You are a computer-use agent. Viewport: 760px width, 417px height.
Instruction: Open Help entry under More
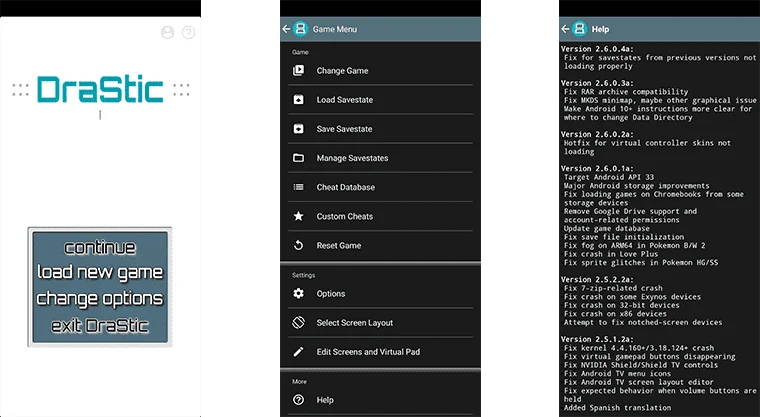click(380, 400)
